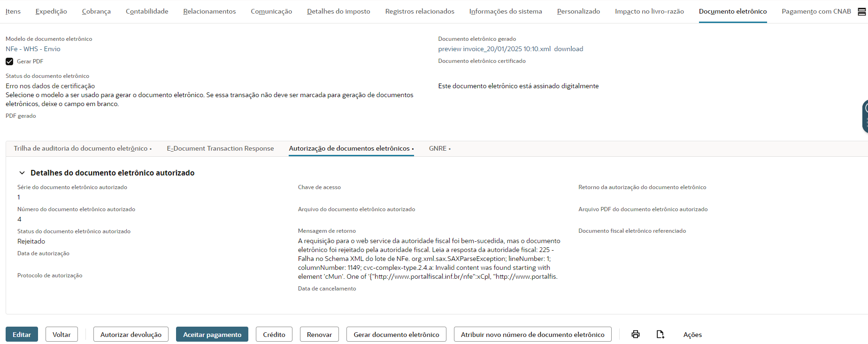
Task: Switch to the GNRE subtab
Action: [x=438, y=148]
